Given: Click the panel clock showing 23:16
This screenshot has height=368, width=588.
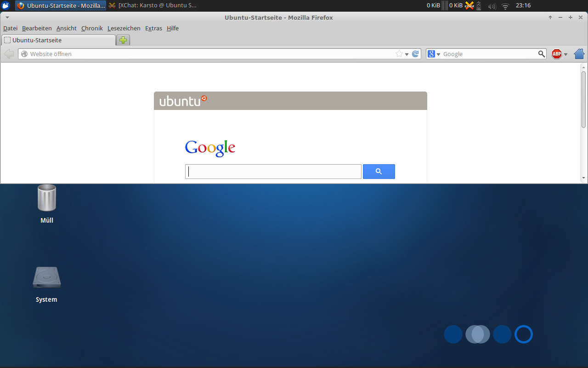Looking at the screenshot, I should pyautogui.click(x=523, y=6).
